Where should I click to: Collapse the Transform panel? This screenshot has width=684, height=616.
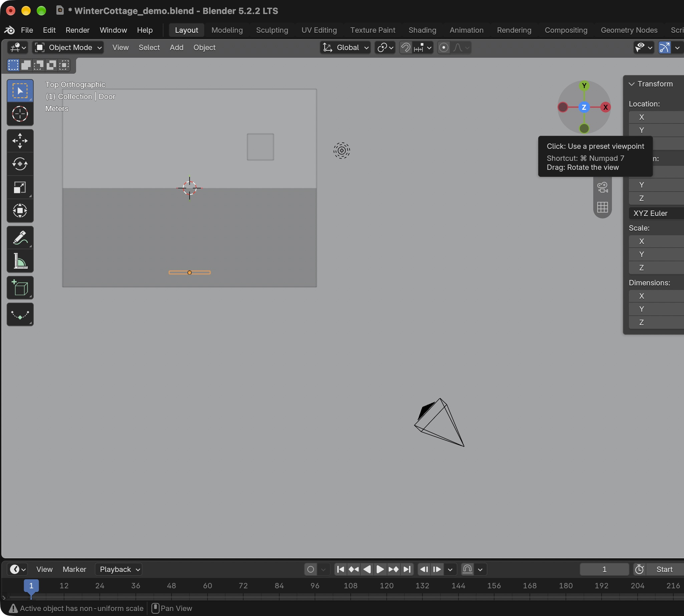click(x=631, y=84)
